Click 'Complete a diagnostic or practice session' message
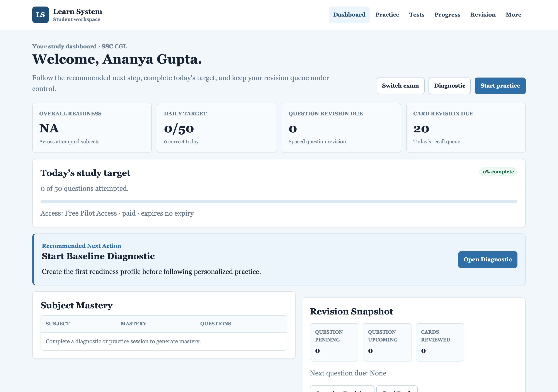The image size is (558, 392). tap(123, 341)
